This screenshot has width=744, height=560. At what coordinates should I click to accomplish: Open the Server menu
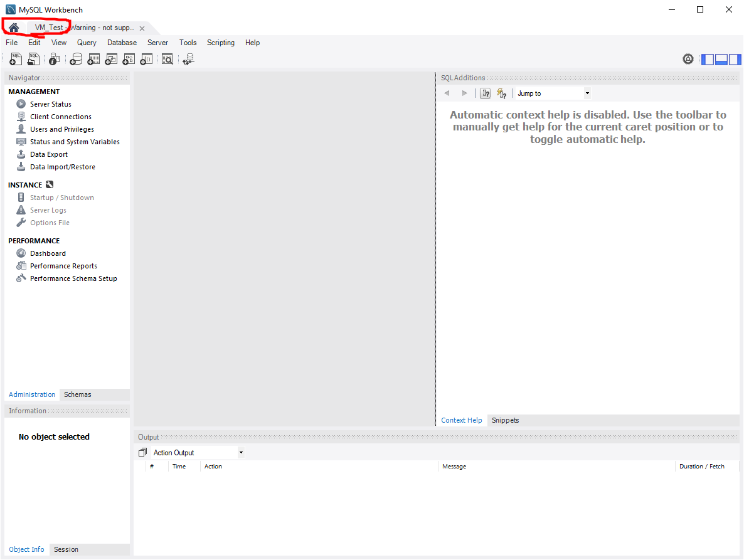point(157,43)
